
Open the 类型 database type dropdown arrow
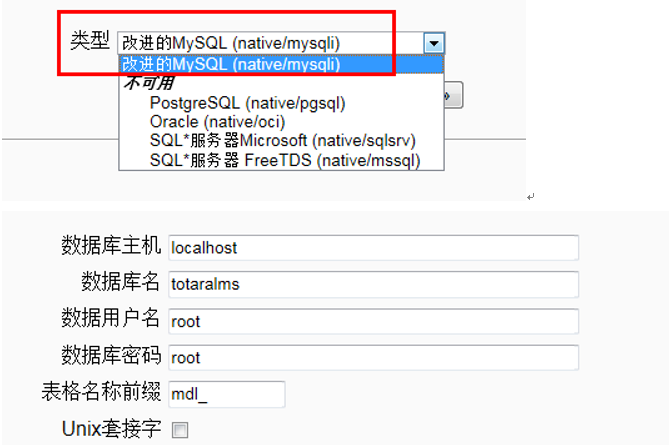tap(434, 43)
